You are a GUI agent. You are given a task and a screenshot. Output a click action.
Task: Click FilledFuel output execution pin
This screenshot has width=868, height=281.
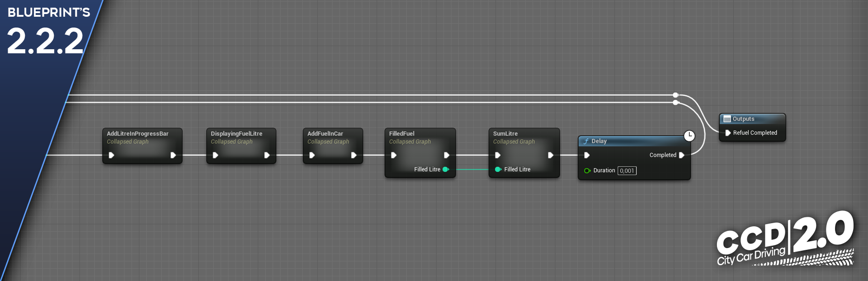(447, 155)
